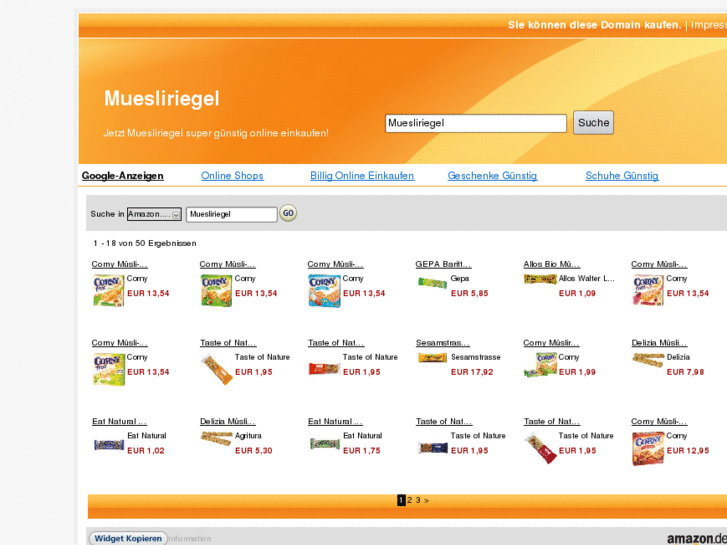Click the Corny EUR 12,95 box image
Image resolution: width=727 pixels, height=545 pixels.
pyautogui.click(x=648, y=448)
